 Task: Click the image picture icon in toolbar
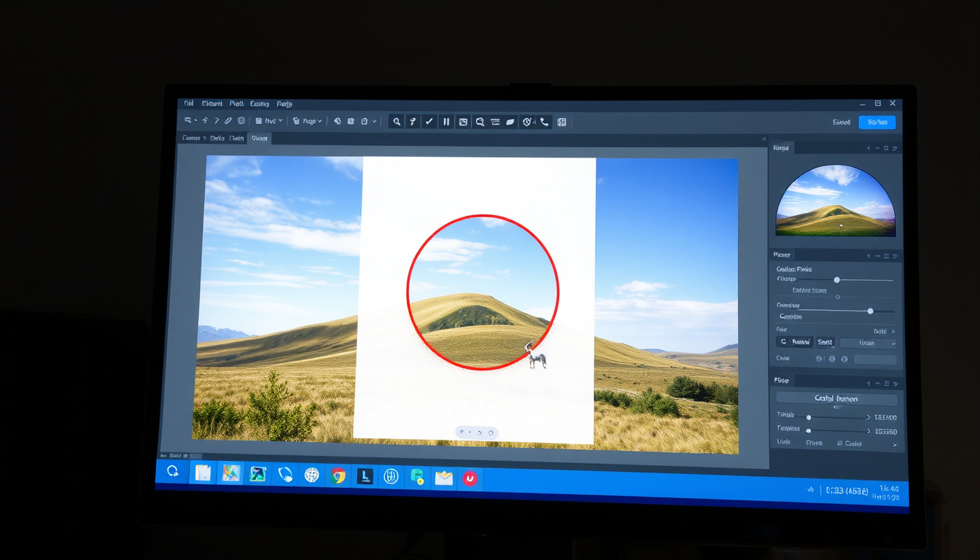coord(463,122)
